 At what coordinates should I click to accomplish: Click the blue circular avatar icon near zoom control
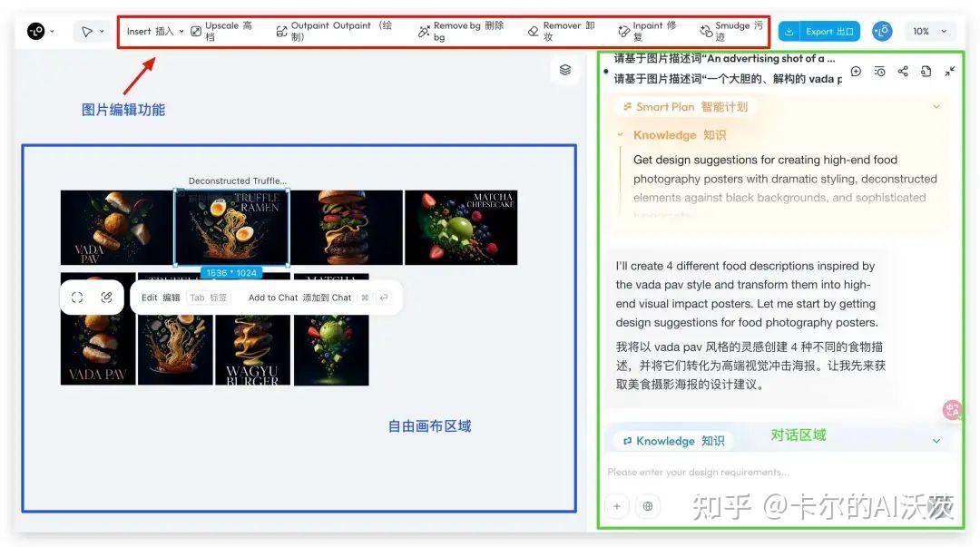tap(882, 31)
